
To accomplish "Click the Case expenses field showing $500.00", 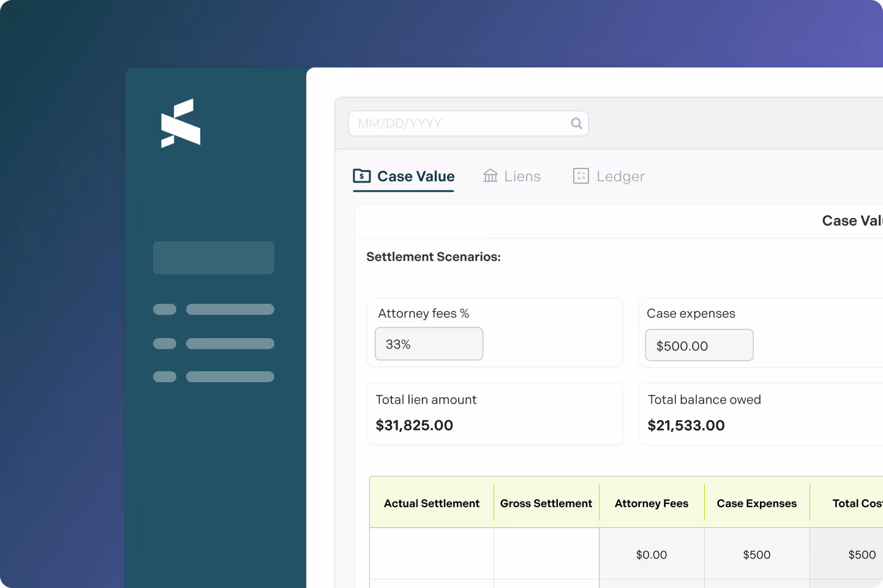I will [699, 345].
